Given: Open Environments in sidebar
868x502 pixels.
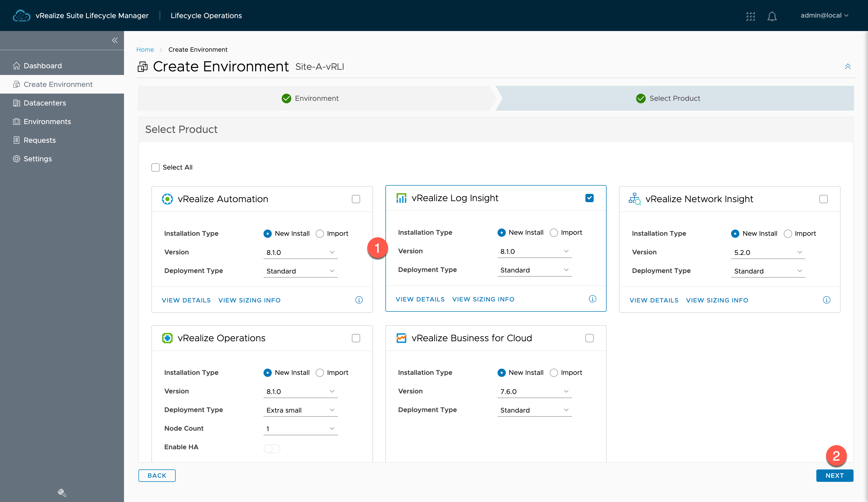Looking at the screenshot, I should pyautogui.click(x=62, y=121).
